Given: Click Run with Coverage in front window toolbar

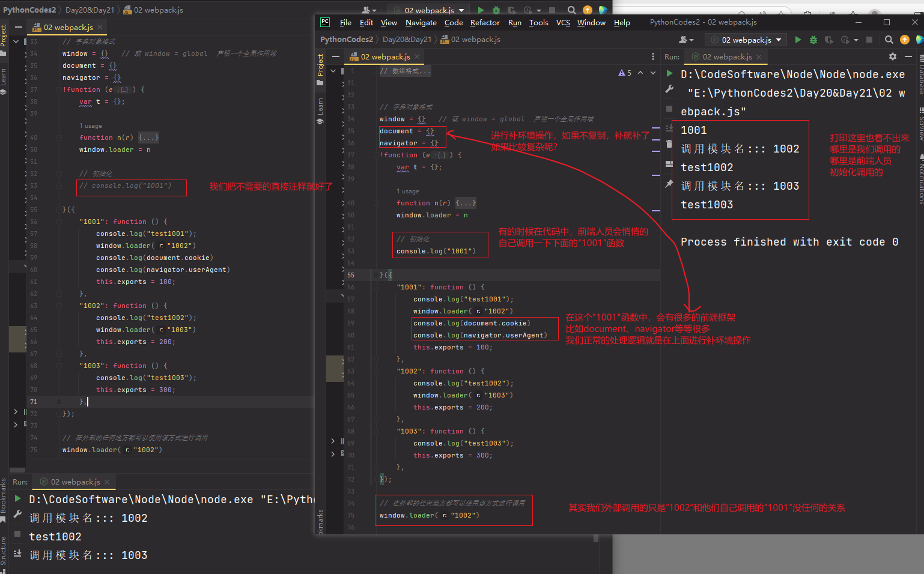Looking at the screenshot, I should [x=828, y=40].
